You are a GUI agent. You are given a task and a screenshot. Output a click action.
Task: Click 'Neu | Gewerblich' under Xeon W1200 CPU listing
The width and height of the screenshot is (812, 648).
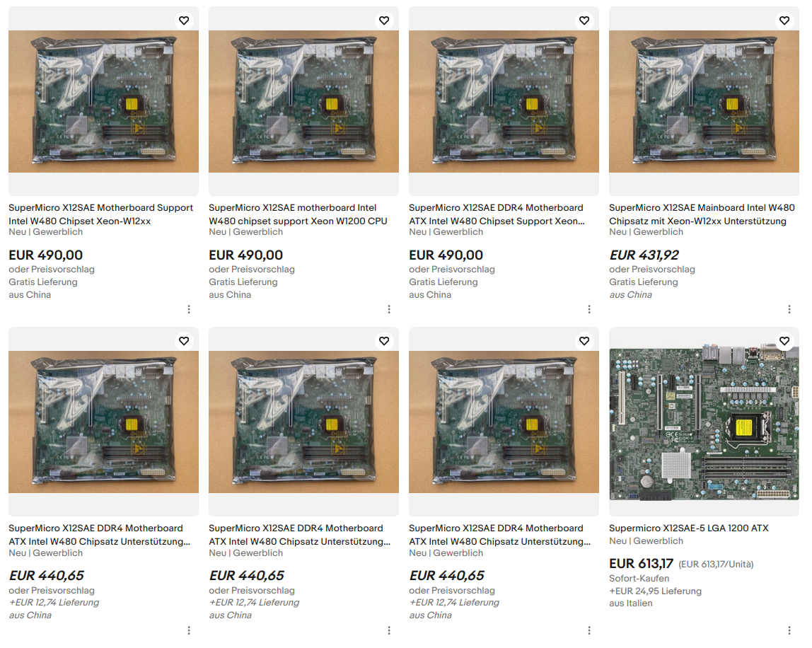(245, 231)
